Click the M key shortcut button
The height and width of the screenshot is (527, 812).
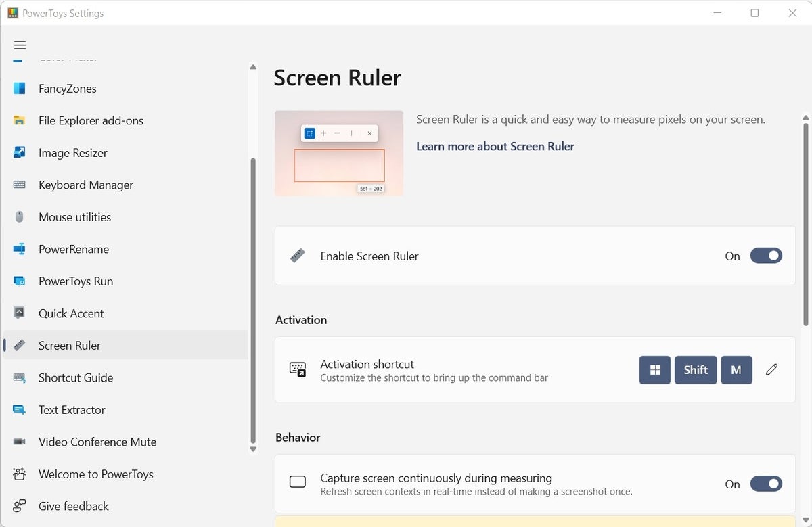[736, 370]
